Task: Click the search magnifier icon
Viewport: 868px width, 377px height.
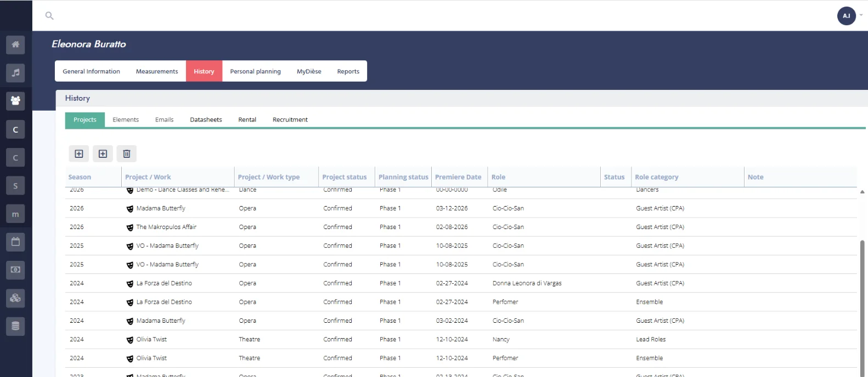Action: coord(49,16)
